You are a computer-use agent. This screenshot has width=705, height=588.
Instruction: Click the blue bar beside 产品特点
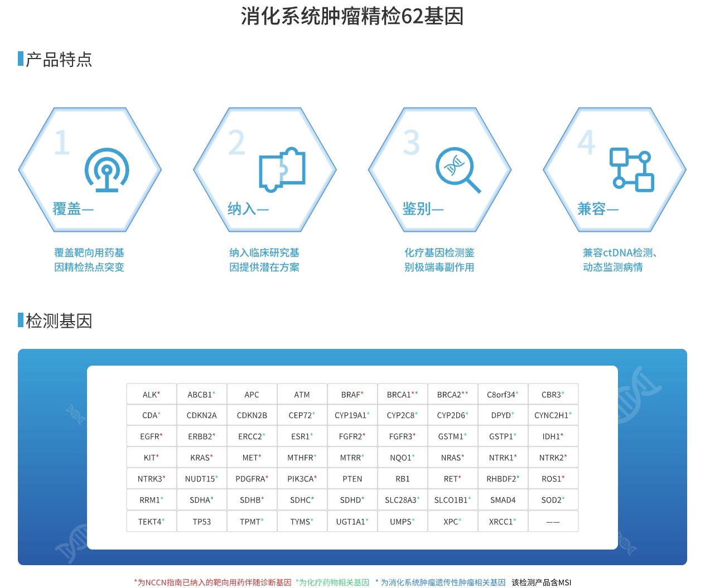[x=21, y=59]
